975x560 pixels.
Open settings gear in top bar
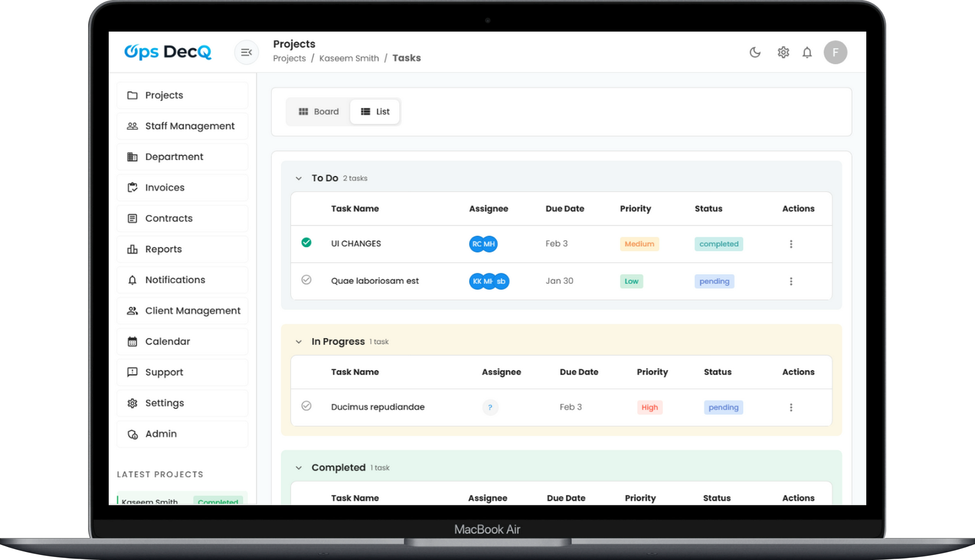[783, 52]
